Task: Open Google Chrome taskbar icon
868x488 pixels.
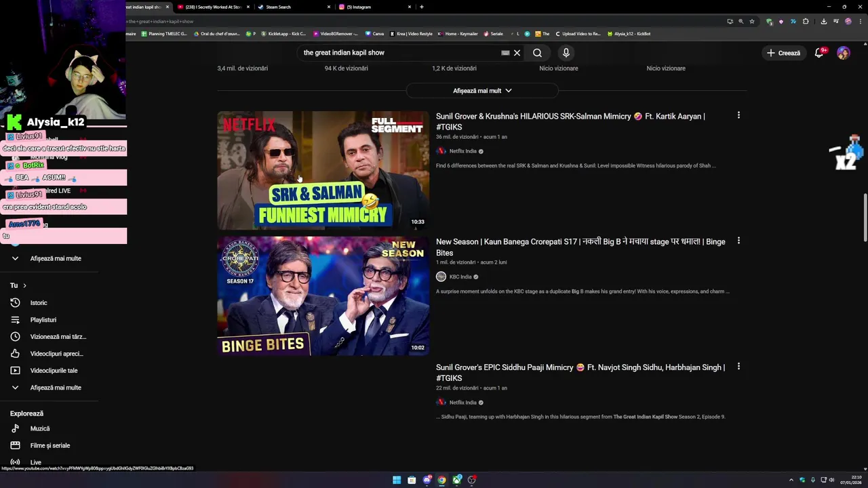Action: coord(442,480)
